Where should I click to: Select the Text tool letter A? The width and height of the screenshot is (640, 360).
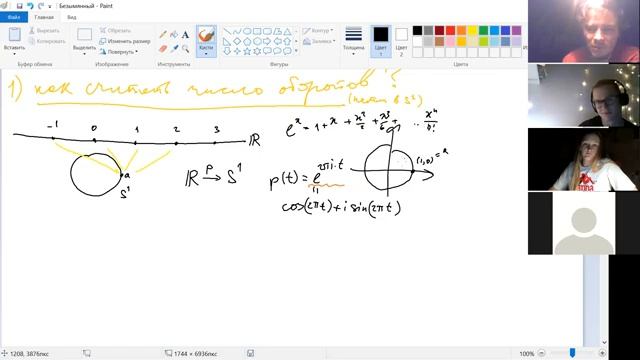tap(185, 35)
